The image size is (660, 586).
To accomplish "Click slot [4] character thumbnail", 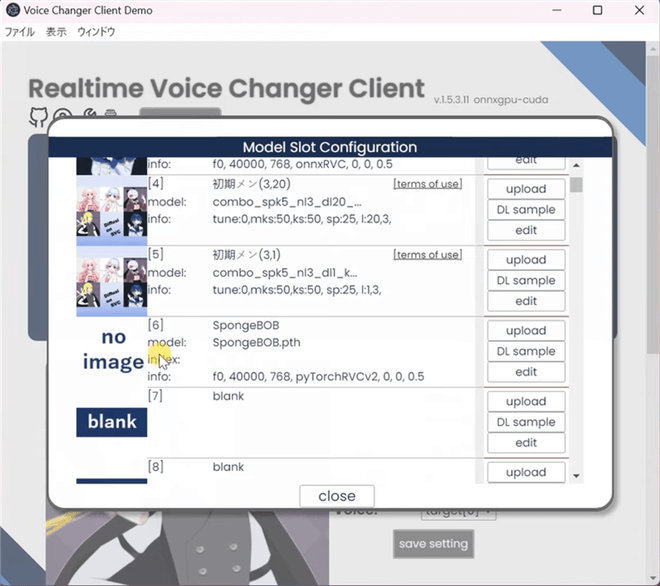I will 112,210.
